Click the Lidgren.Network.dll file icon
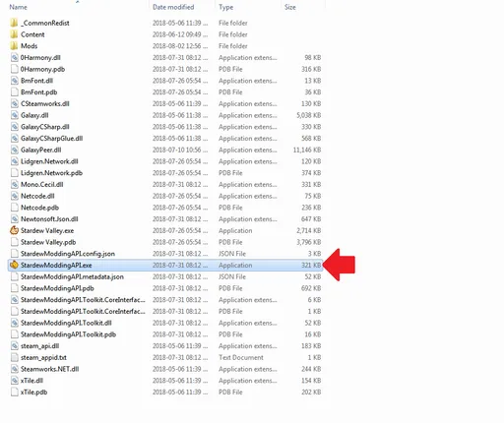504x423 pixels. (14, 161)
